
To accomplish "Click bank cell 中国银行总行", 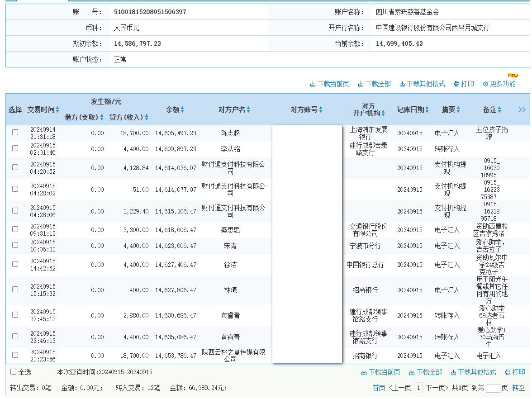I will point(365,265).
